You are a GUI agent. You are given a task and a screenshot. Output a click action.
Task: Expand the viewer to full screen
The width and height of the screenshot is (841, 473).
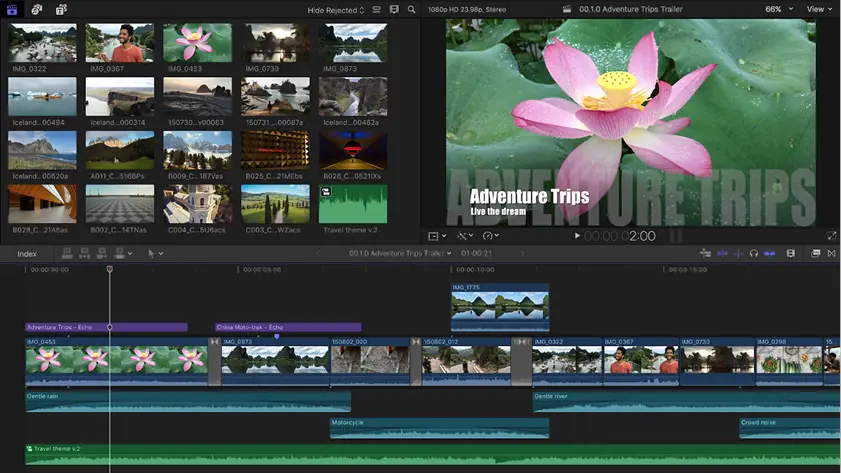pyautogui.click(x=832, y=235)
